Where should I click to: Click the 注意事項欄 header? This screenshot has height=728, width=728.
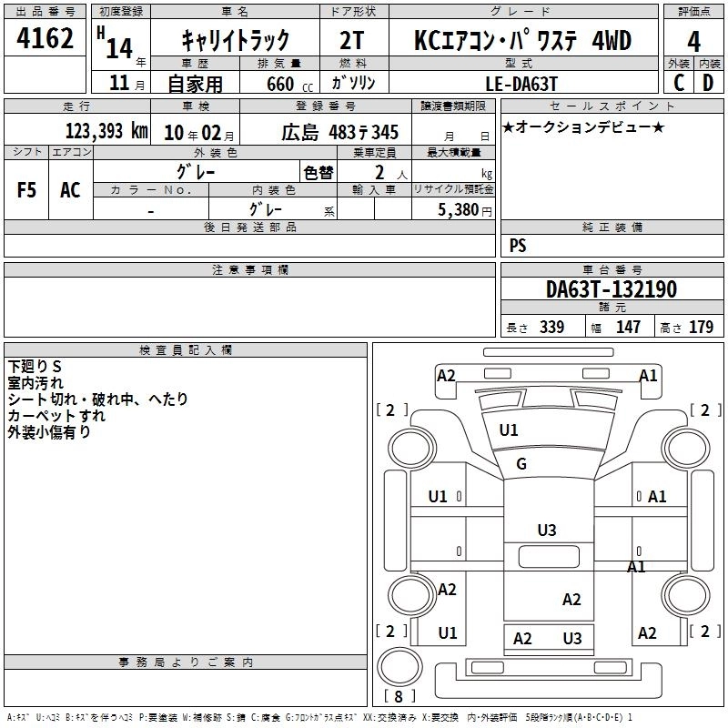click(249, 269)
